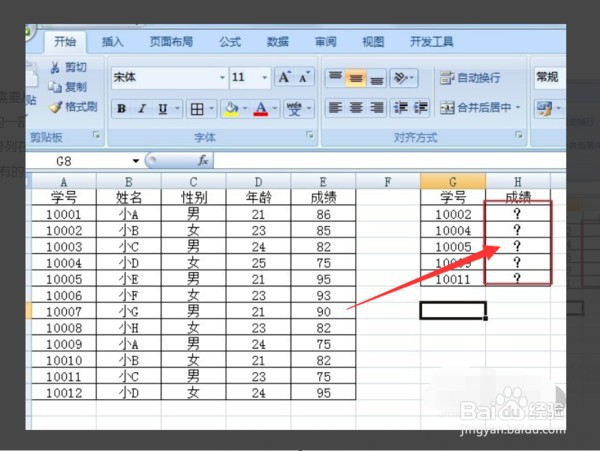Open the 页面布局 tab
Image resolution: width=600 pixels, height=451 pixels.
coord(171,42)
